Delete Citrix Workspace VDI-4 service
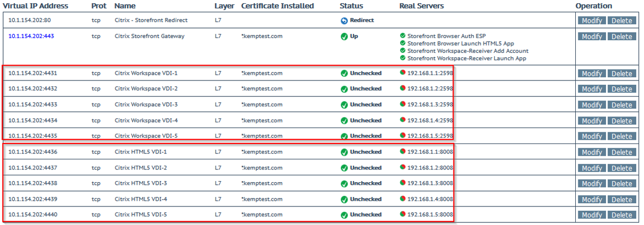This screenshot has height=225, width=644. (x=621, y=121)
